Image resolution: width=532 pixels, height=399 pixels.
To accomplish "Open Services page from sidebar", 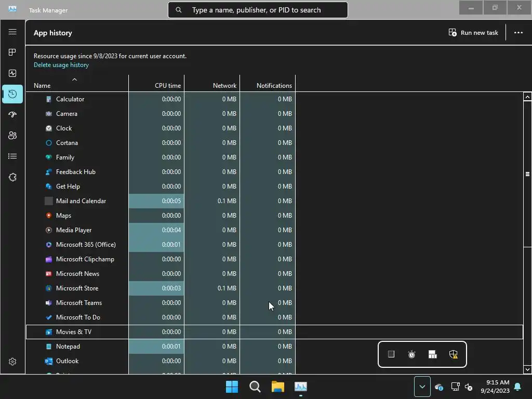I will click(12, 177).
